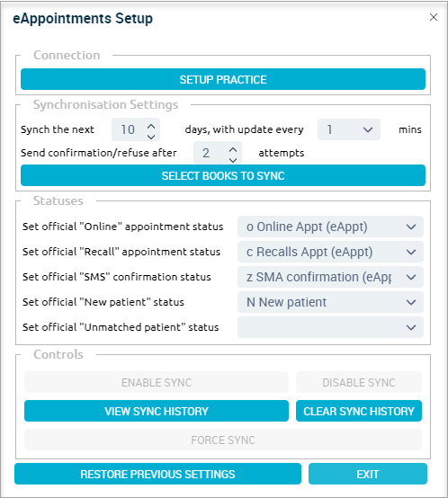Viewport: 448px width, 498px height.
Task: Open the update every mins dropdown
Action: tap(349, 129)
